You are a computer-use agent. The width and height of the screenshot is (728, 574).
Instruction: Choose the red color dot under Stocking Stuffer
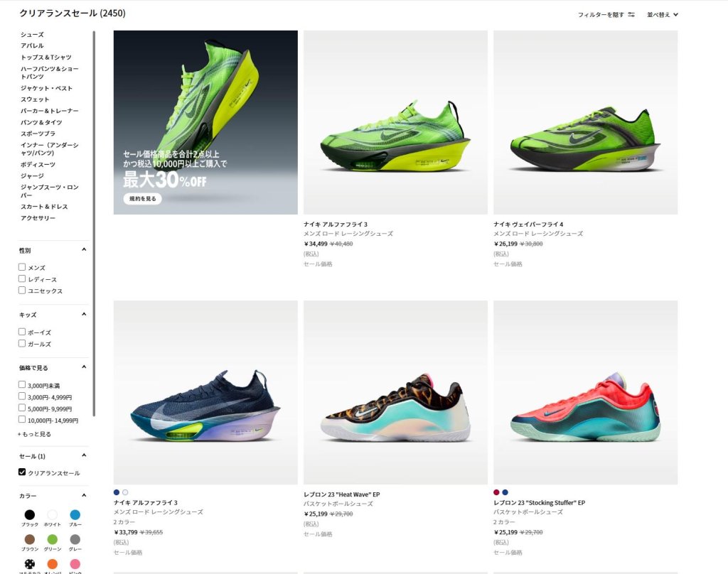tap(496, 492)
